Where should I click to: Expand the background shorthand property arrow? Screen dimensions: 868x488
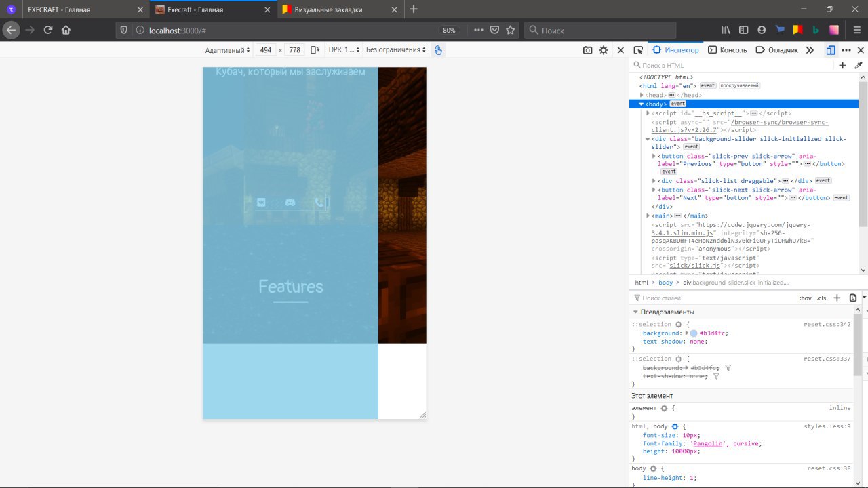coord(688,333)
